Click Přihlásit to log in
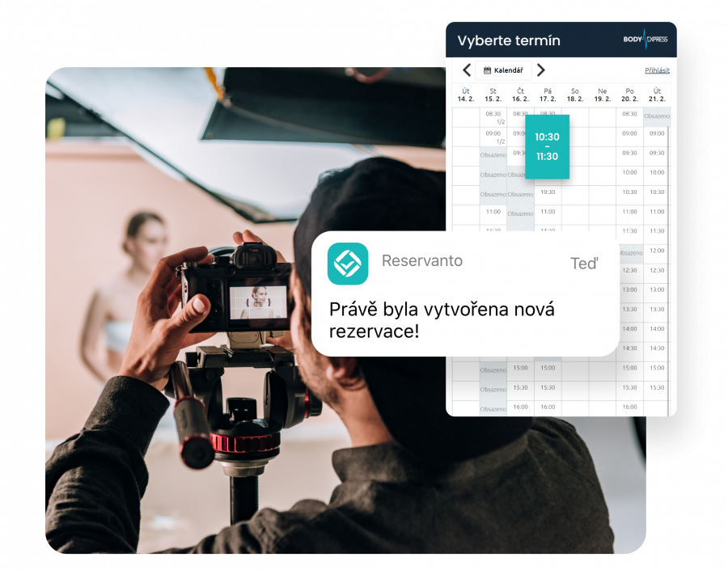The image size is (728, 570). click(657, 70)
